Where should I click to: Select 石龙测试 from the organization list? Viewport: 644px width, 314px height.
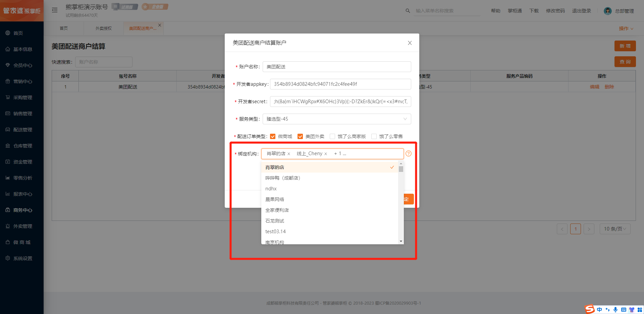(x=330, y=221)
